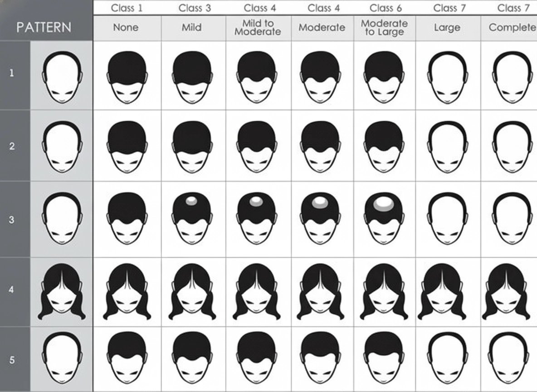The height and width of the screenshot is (392, 537).
Task: Click the Complete loss head in row 1
Action: (x=510, y=77)
